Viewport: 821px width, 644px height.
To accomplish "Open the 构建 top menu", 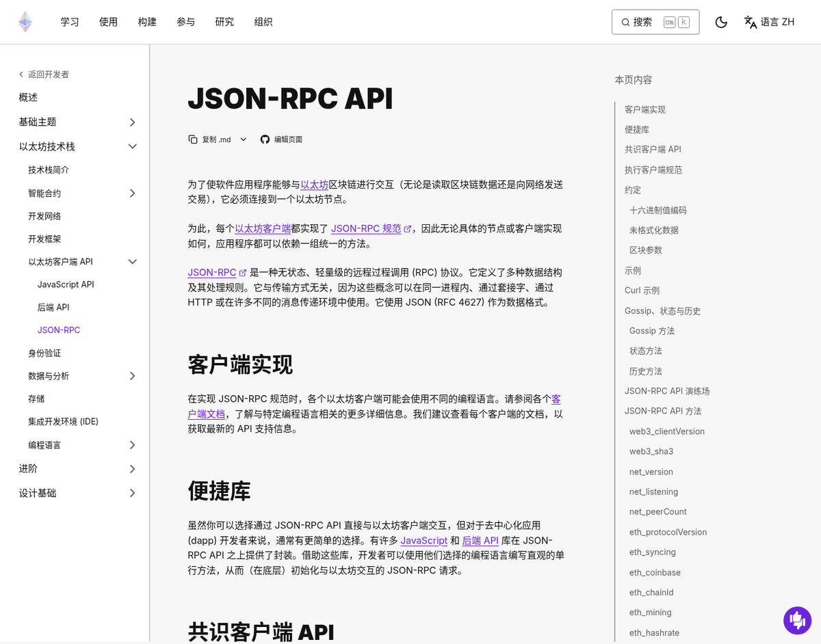I will click(x=147, y=22).
